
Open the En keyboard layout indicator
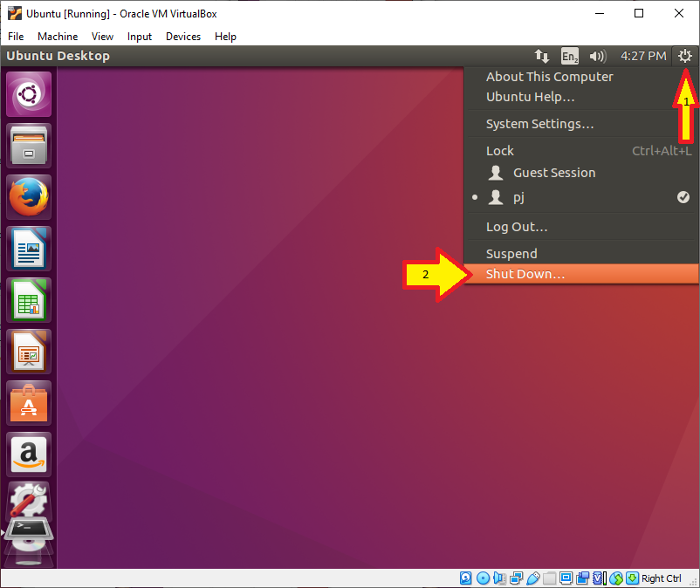tap(570, 56)
